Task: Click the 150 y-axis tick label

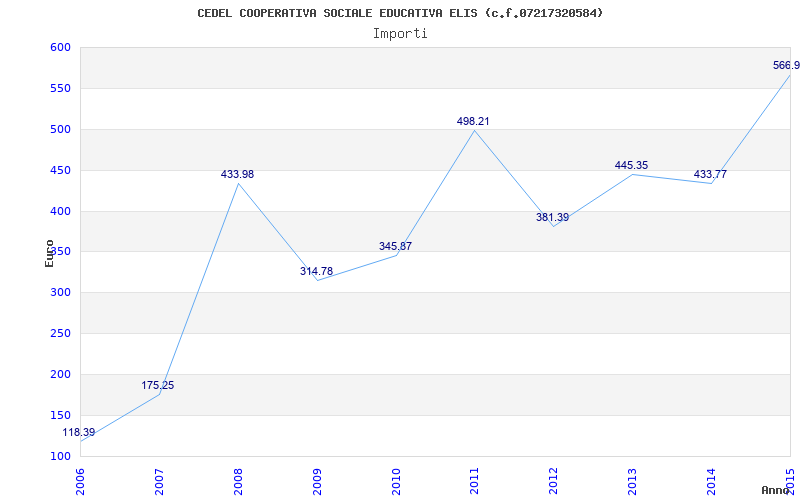Action: point(60,415)
